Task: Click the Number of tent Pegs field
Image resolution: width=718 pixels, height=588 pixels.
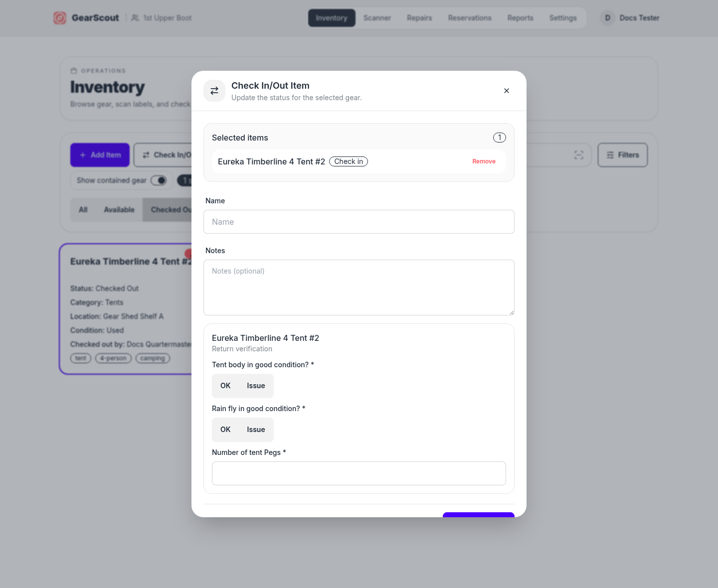Action: pyautogui.click(x=359, y=473)
